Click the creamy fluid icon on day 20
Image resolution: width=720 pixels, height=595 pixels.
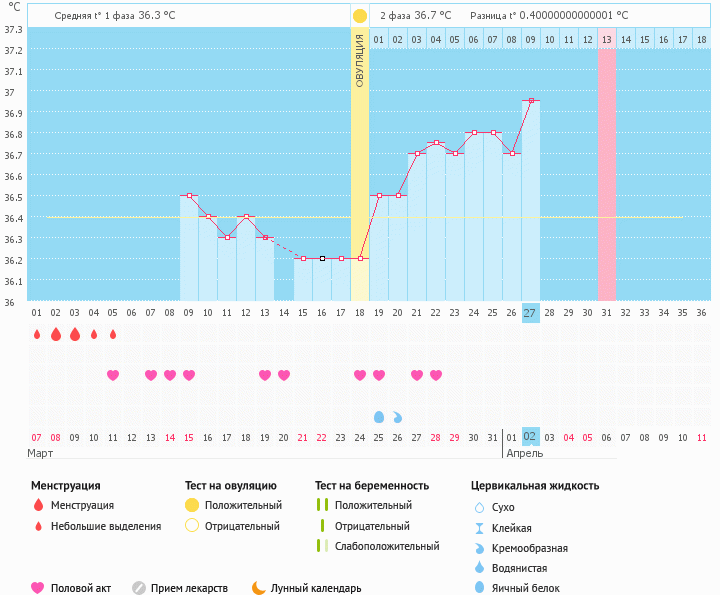click(397, 416)
